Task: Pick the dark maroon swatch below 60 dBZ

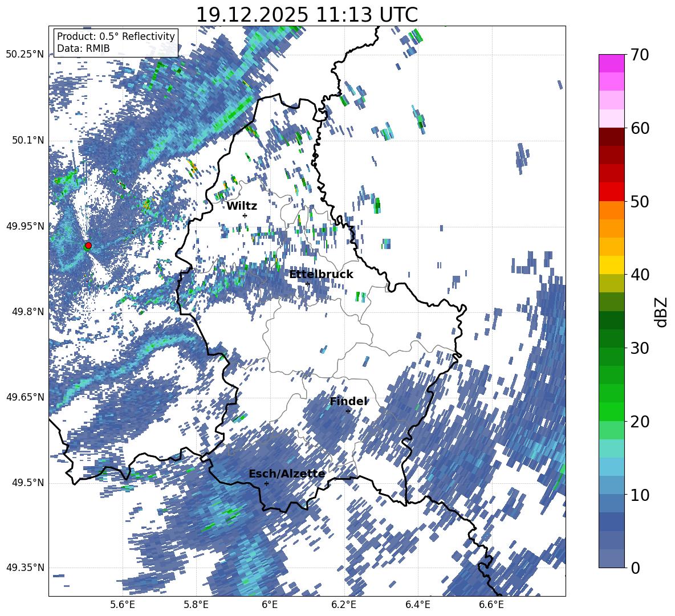Action: pyautogui.click(x=612, y=137)
